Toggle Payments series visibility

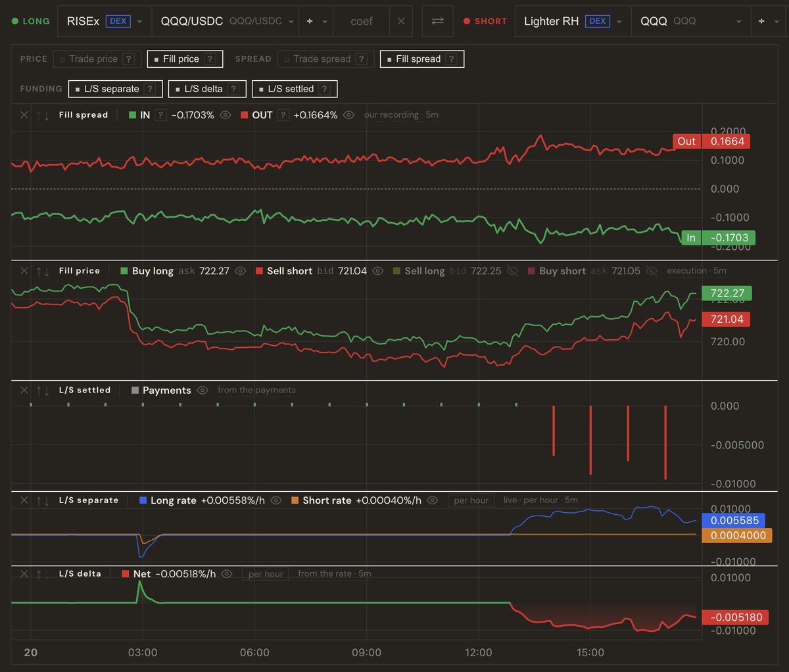(203, 391)
